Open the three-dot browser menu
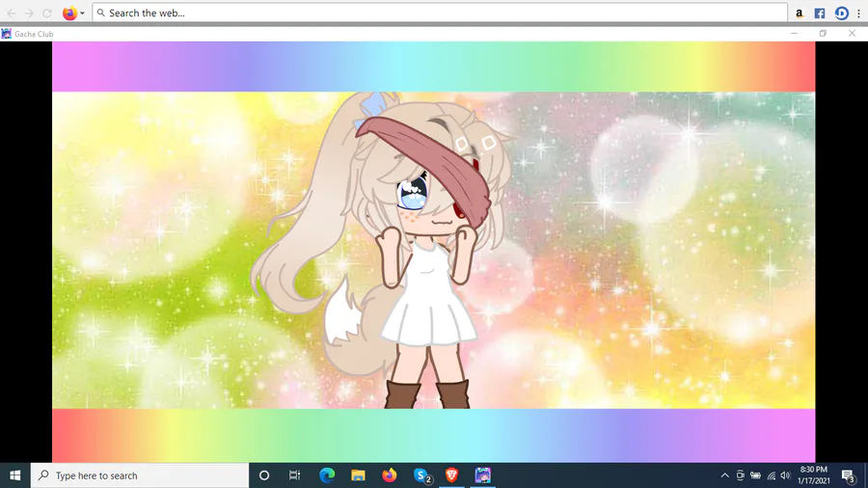Viewport: 868px width, 488px height. 858,14
